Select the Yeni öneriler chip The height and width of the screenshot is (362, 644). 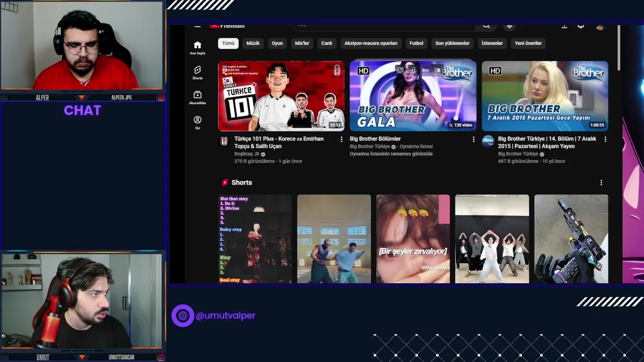528,43
